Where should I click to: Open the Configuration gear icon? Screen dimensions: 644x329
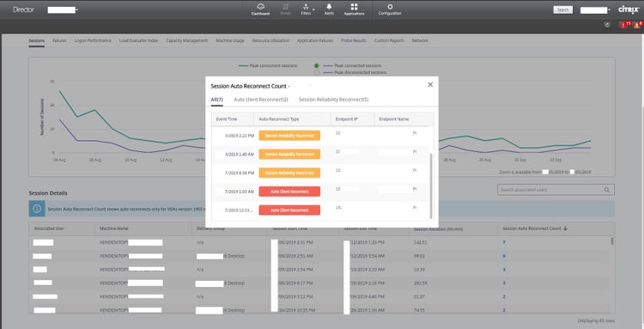(390, 9)
